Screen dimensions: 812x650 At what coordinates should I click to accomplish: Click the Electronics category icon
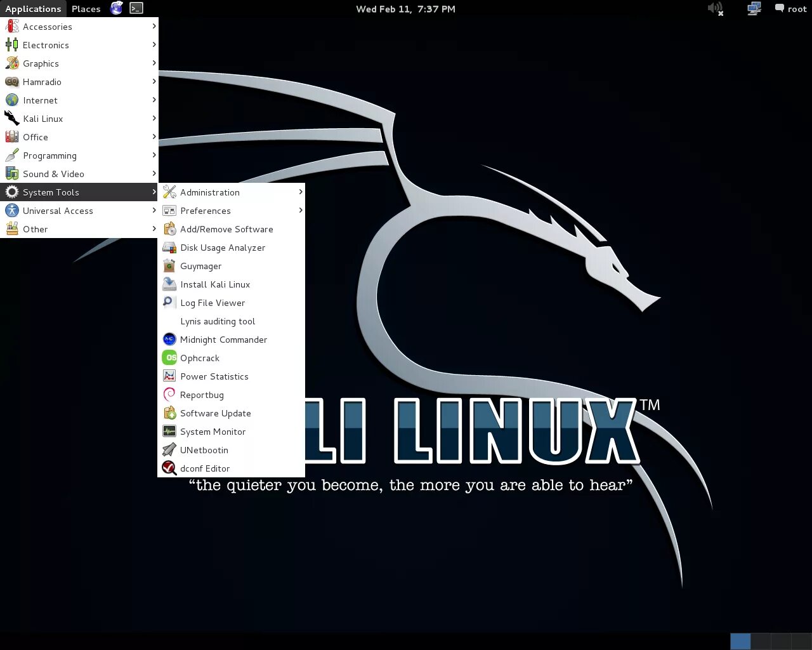(x=12, y=45)
